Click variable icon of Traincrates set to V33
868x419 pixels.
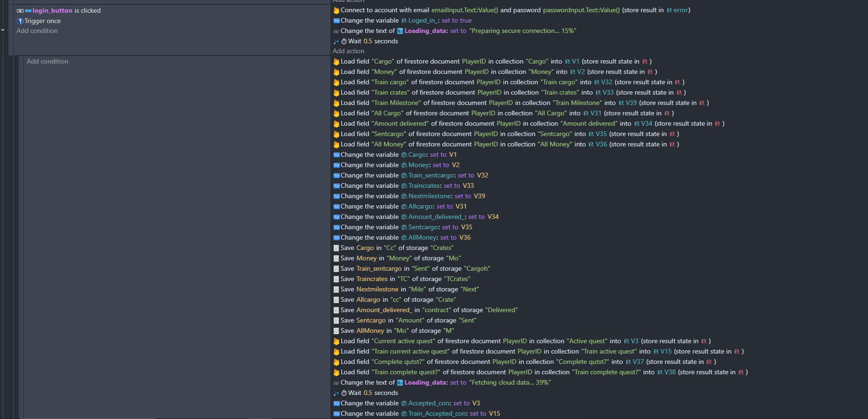click(336, 185)
